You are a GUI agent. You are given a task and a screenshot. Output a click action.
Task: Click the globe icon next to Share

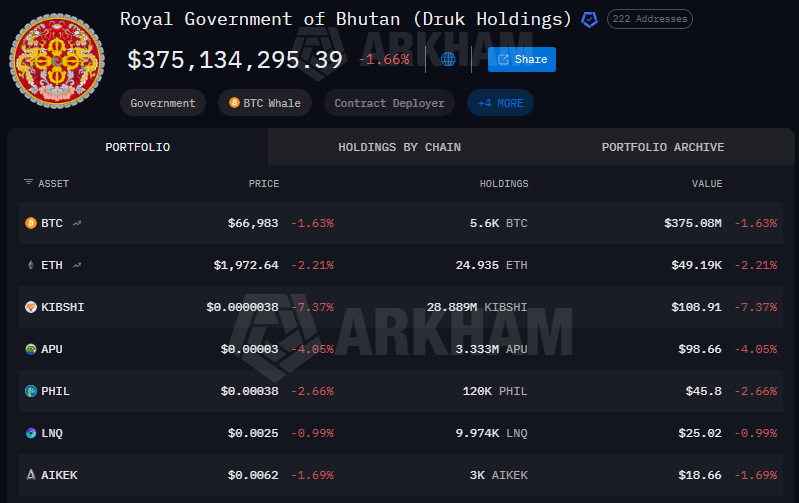tap(448, 59)
